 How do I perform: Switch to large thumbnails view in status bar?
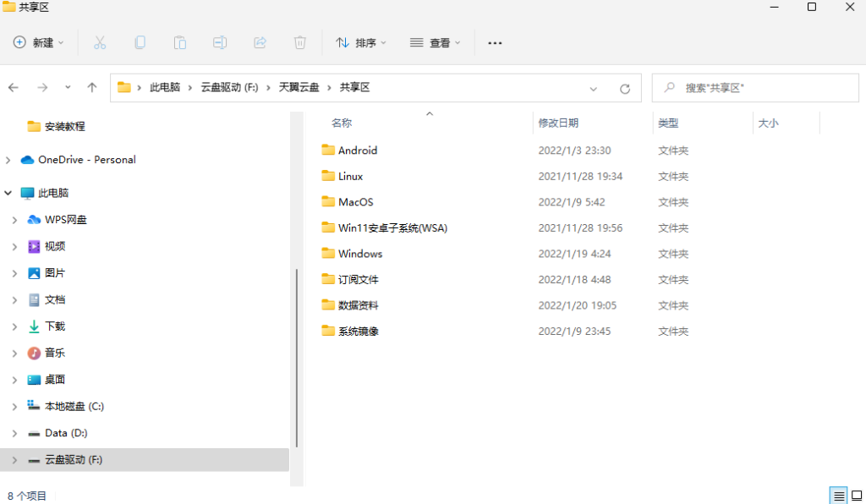tap(857, 496)
